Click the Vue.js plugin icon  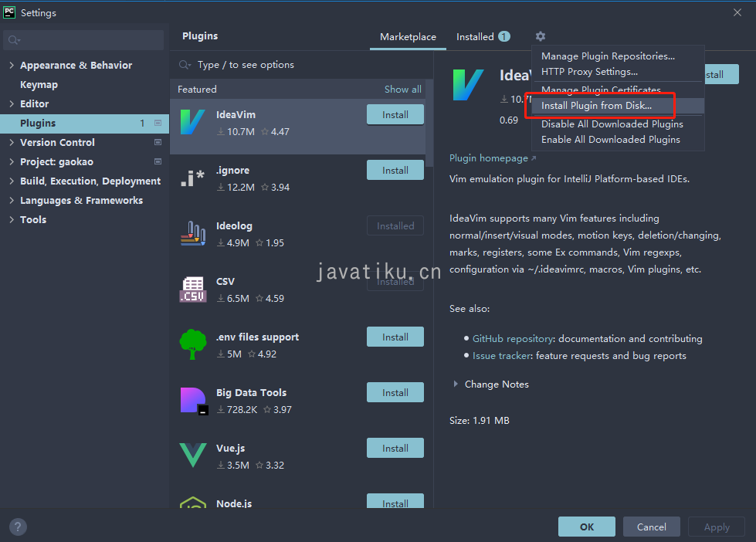click(193, 456)
